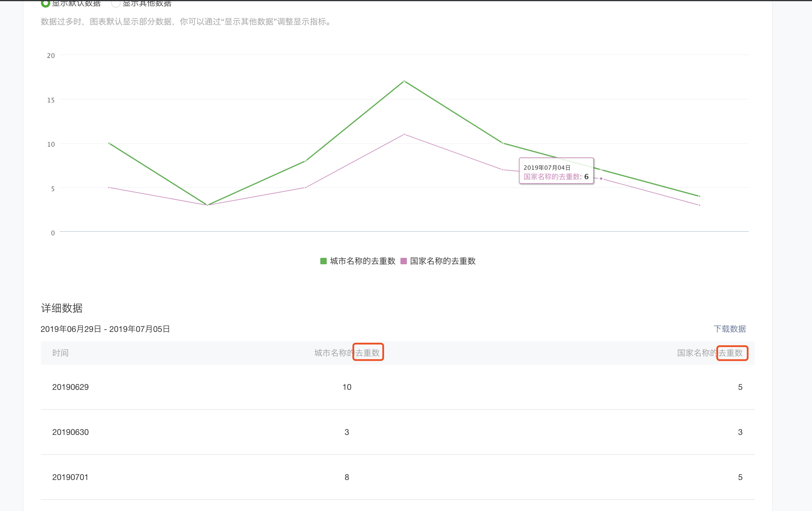Click the highlighted pink point beside the tooltip

click(x=601, y=179)
